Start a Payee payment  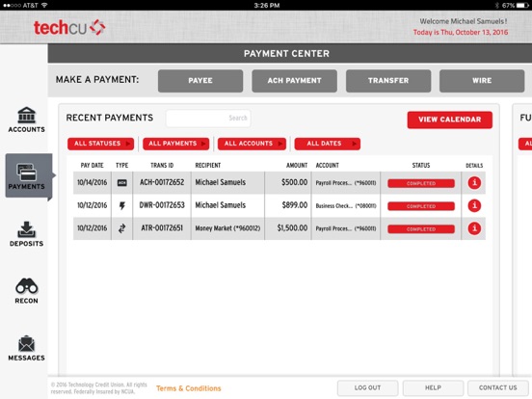(200, 81)
